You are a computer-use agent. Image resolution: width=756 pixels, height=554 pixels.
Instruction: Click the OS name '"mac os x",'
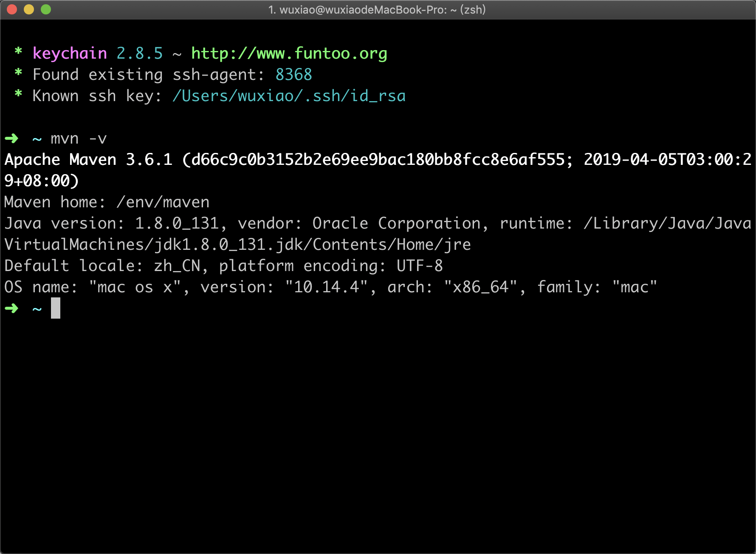point(139,287)
